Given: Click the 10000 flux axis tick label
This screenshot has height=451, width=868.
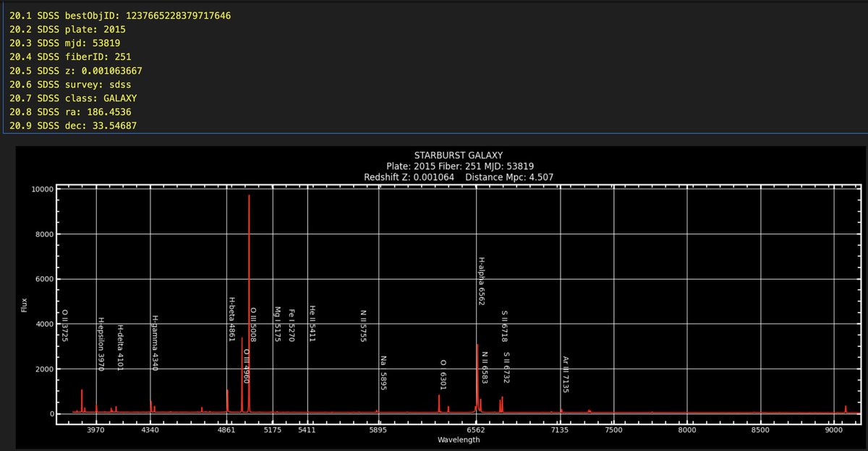Looking at the screenshot, I should [43, 189].
